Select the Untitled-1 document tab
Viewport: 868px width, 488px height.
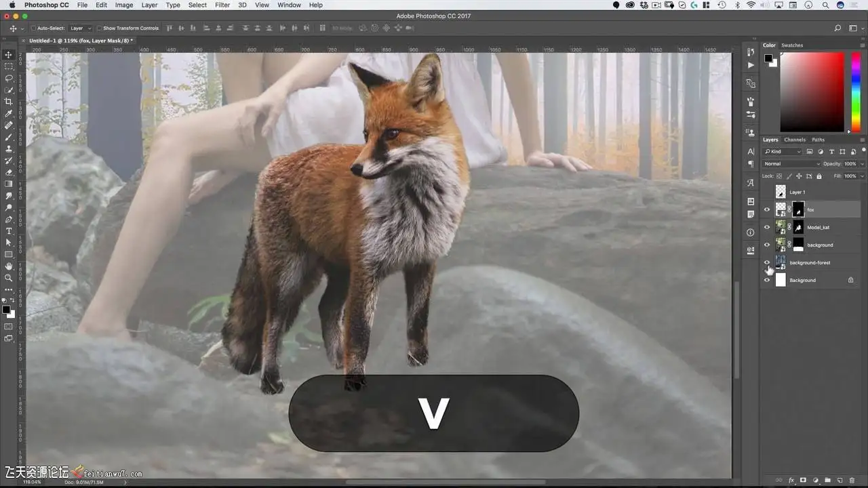(80, 41)
